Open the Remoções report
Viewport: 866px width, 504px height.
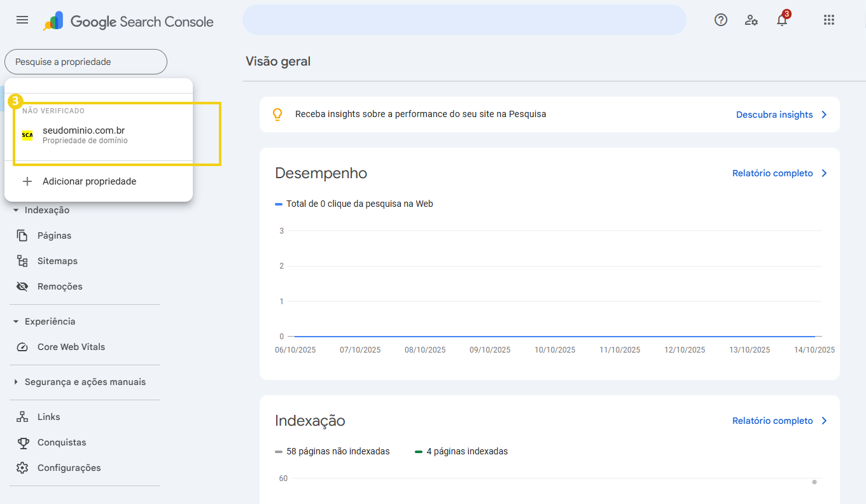coord(59,286)
